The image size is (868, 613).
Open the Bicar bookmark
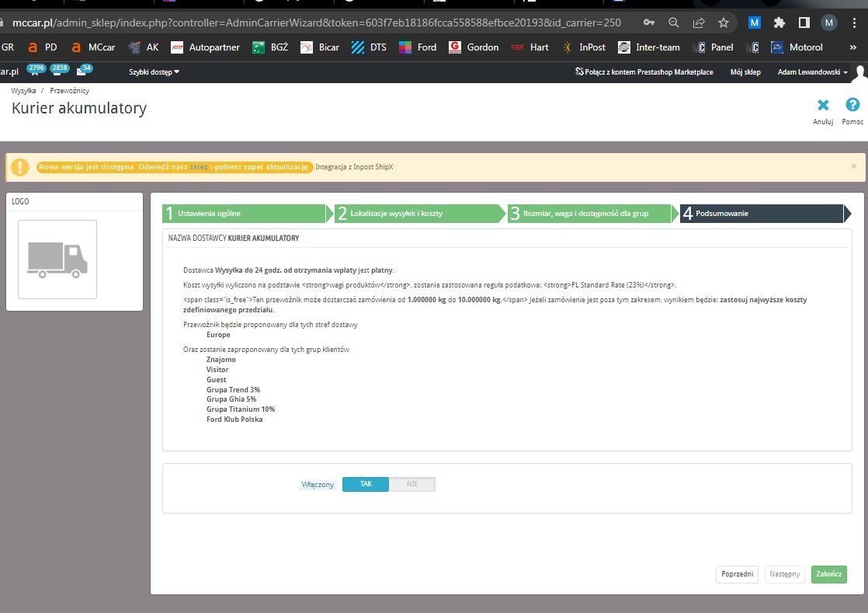click(x=320, y=47)
